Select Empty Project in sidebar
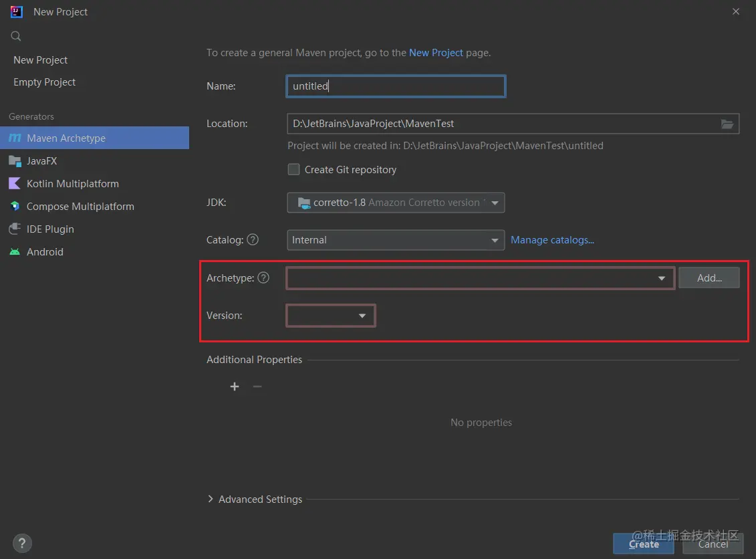The image size is (756, 559). click(x=44, y=82)
